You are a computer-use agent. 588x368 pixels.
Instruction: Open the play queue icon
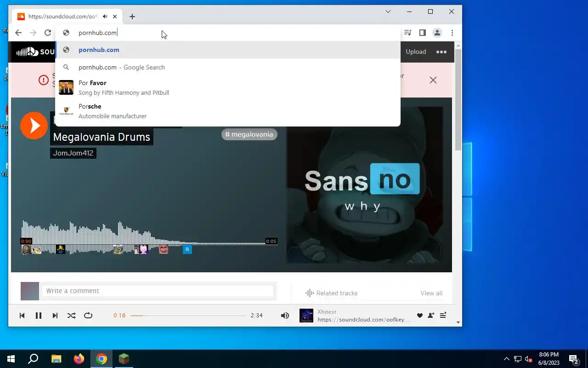[443, 316]
